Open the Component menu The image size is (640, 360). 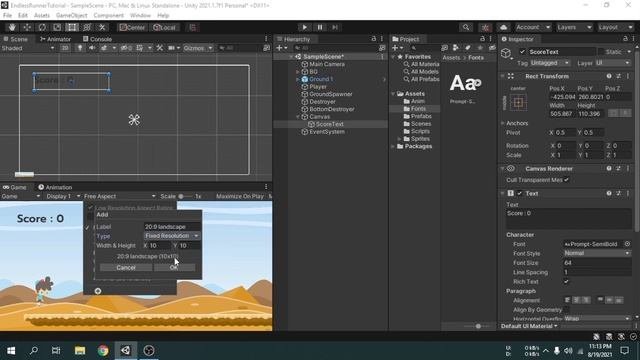109,16
